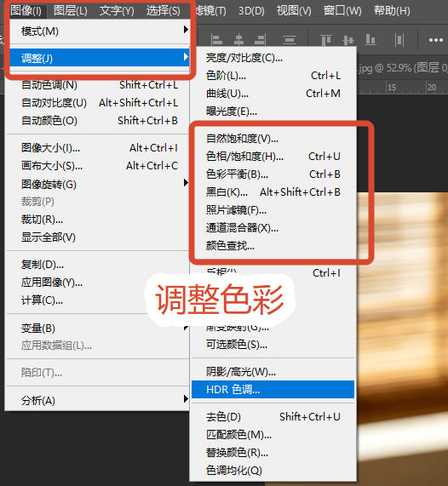Choose 显示全部(V)
Screen dimensions: 448x486
coord(98,237)
